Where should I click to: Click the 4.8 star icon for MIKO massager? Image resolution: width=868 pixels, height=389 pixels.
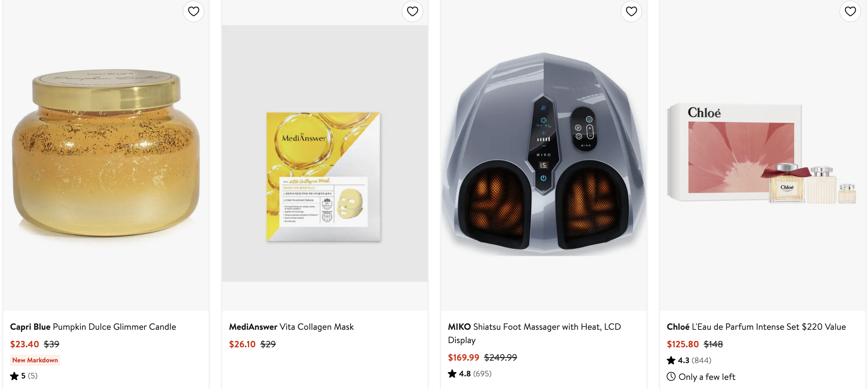pyautogui.click(x=452, y=374)
